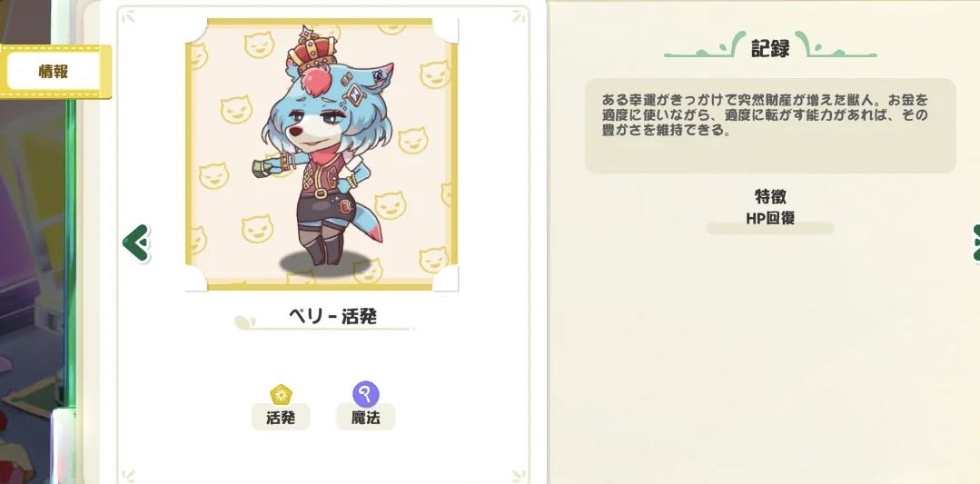Click the 記録 section header
Screen dimensions: 980x484
(x=770, y=47)
